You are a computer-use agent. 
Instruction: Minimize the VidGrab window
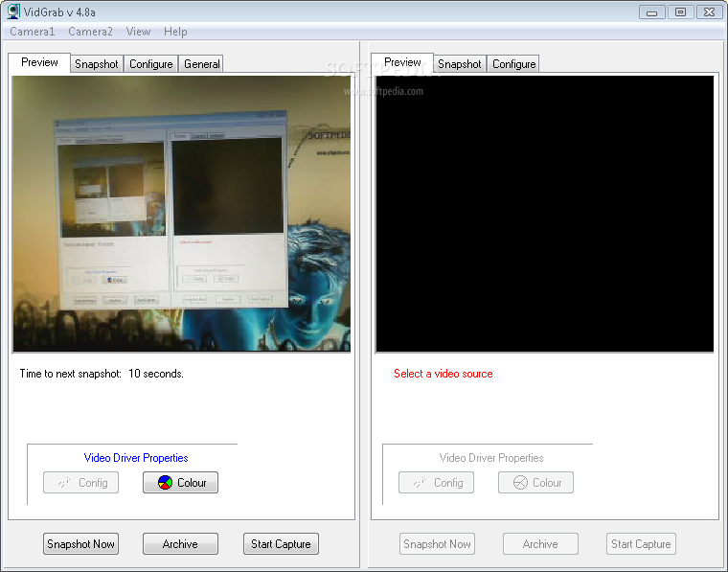[652, 12]
